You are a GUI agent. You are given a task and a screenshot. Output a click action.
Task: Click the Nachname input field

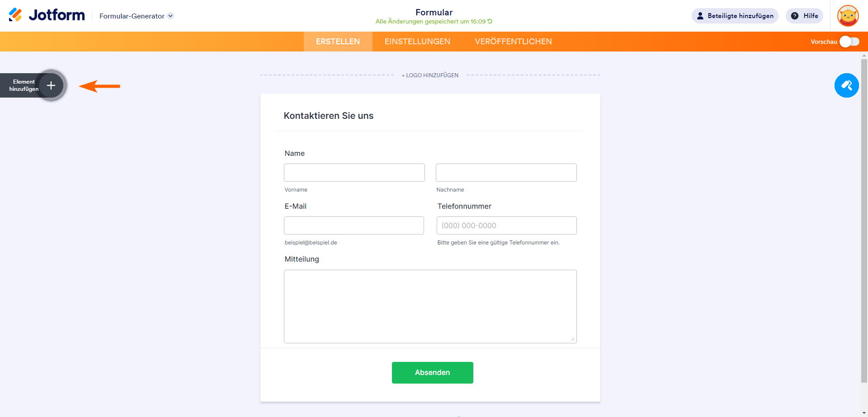coord(506,173)
